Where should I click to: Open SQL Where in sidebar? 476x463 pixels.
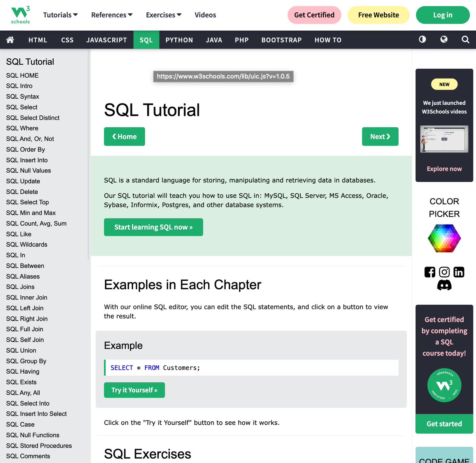coord(22,128)
